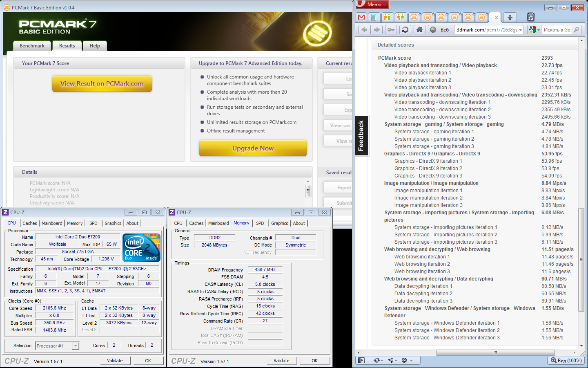
Task: Expand the address bar URL history dropdown
Action: 520,30
